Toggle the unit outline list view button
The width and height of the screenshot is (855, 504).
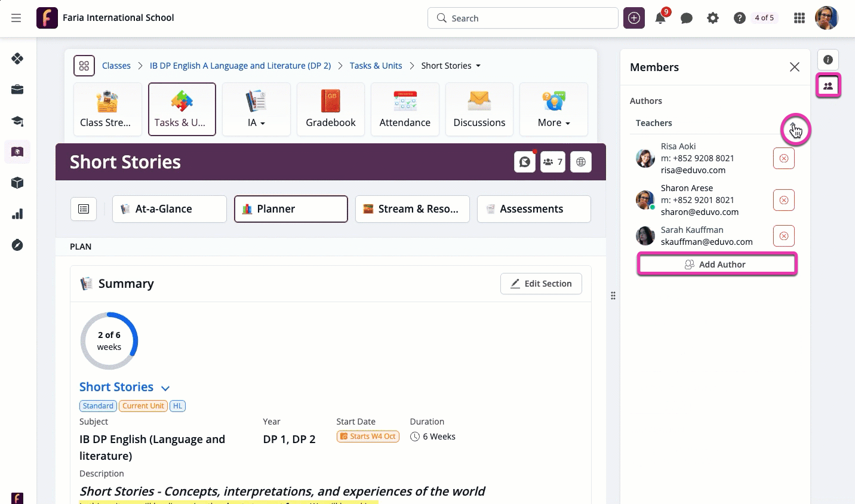pos(84,209)
